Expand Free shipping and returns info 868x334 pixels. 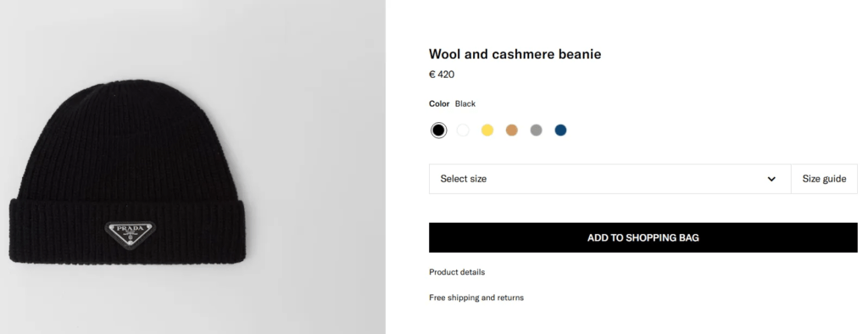pyautogui.click(x=476, y=298)
